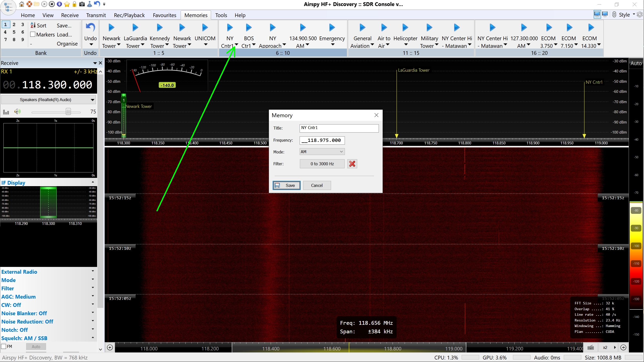Click the camera screenshot icon in quick toolbar
The image size is (644, 362).
pos(82,4)
